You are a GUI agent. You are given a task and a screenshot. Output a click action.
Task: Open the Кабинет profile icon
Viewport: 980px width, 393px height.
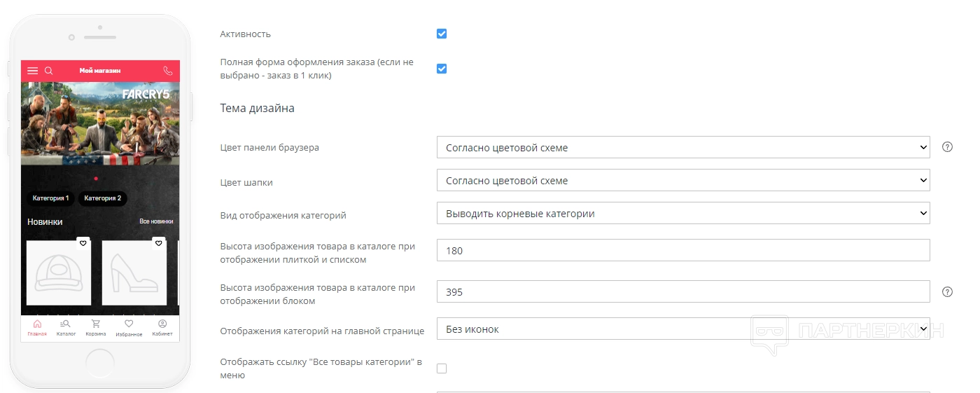[x=162, y=324]
